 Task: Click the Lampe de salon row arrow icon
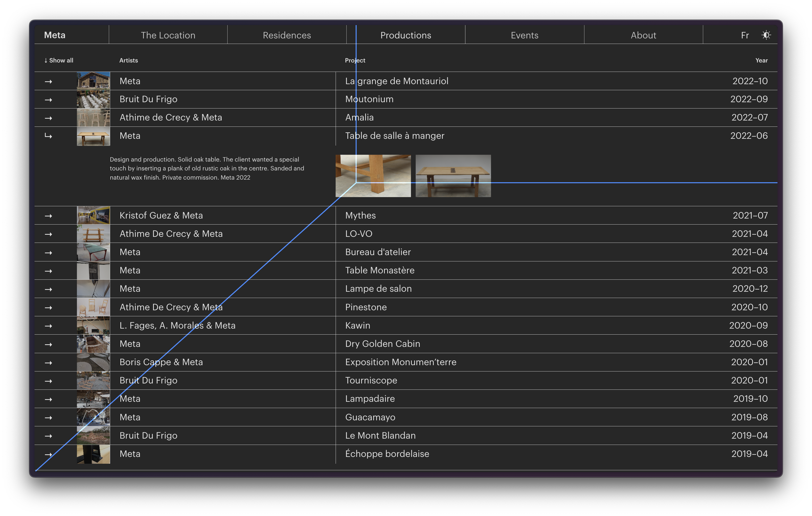tap(48, 289)
